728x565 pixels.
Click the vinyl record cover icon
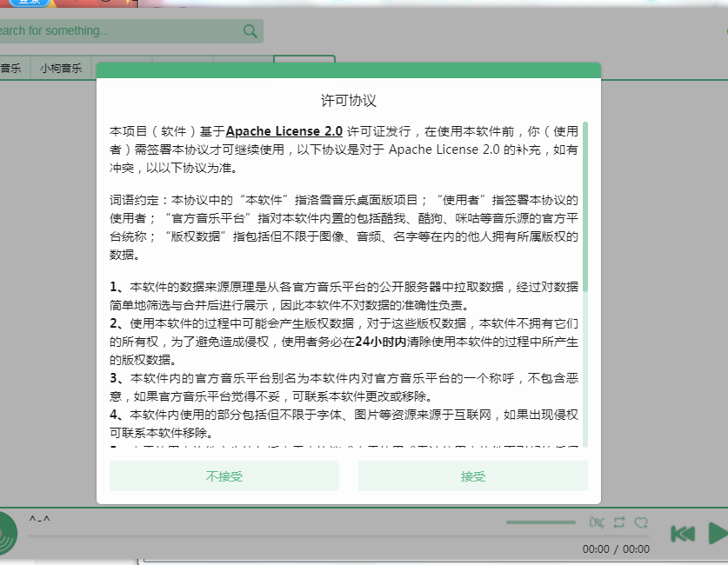click(8, 534)
